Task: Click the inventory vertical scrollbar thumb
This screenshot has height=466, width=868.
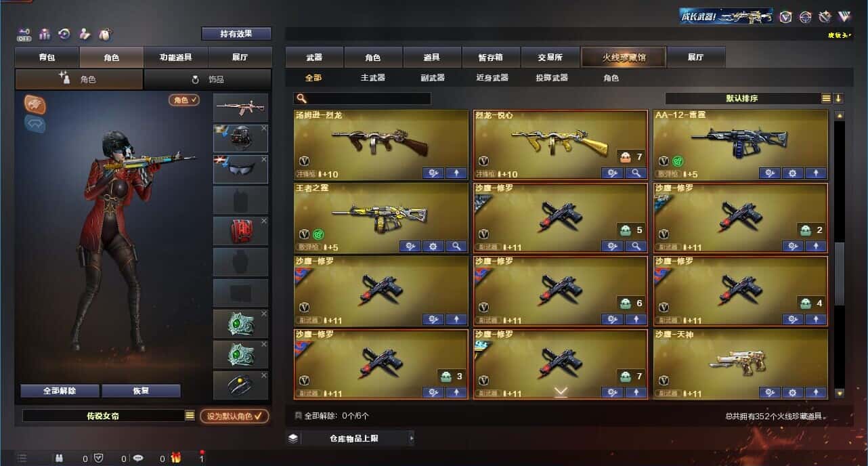Action: pos(840,274)
